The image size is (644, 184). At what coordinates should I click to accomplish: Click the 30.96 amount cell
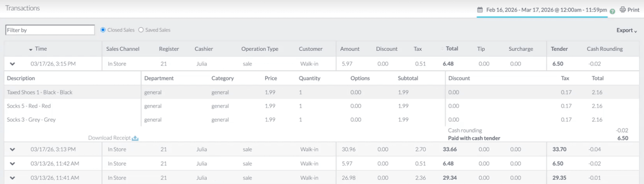[349, 149]
